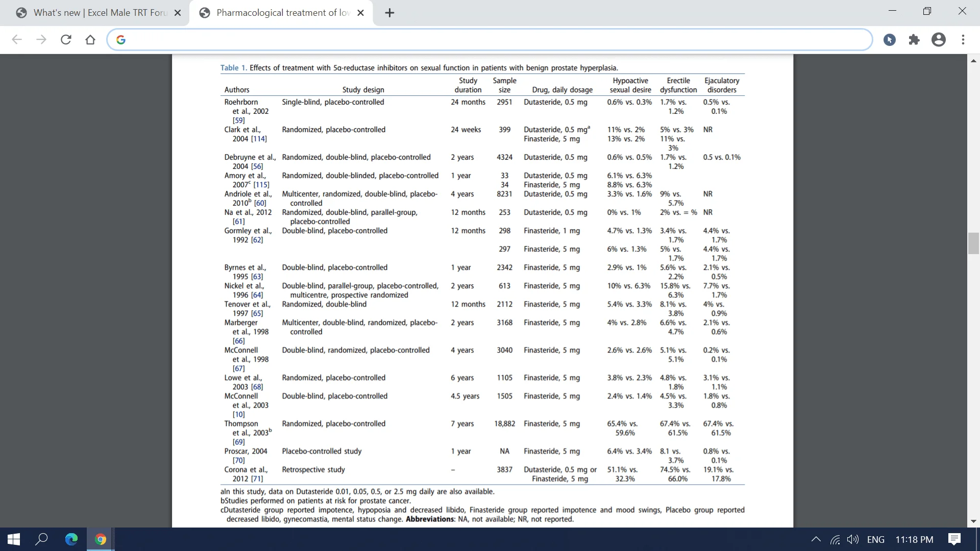Open reference [65] for Tenover
The image size is (980, 551).
(257, 313)
